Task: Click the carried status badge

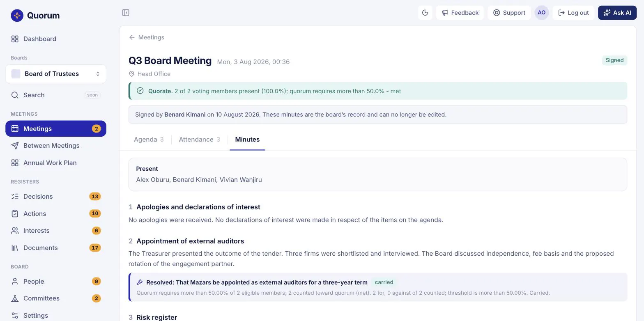Action: tap(384, 282)
